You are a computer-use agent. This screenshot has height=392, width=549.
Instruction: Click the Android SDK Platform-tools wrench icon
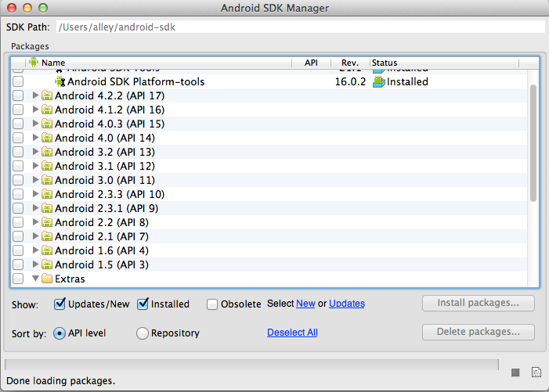[x=60, y=82]
